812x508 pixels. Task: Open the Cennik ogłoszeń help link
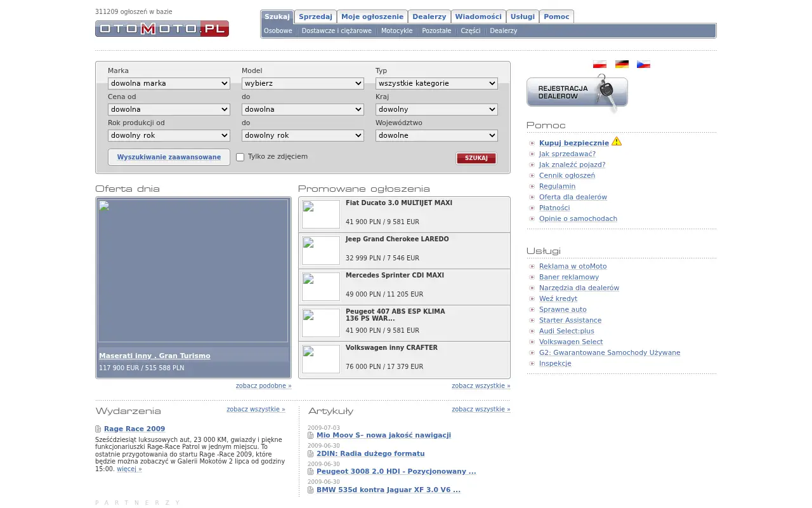tap(567, 175)
